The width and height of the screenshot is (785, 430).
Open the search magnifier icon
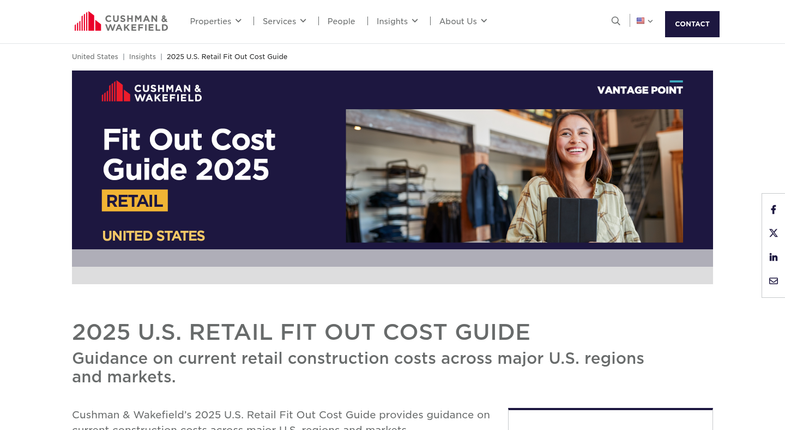pos(615,21)
